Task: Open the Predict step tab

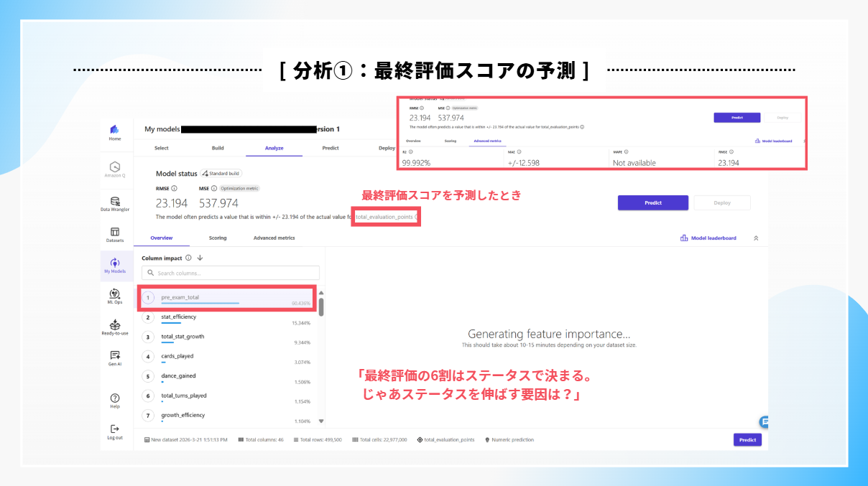Action: point(331,148)
